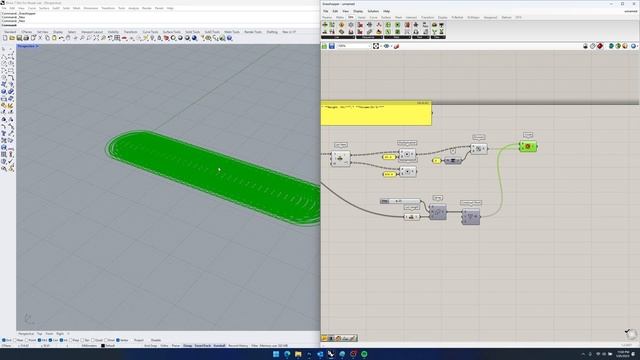Toggle the Perp osnap checkbox
This screenshot has width=640, height=360.
71,340
